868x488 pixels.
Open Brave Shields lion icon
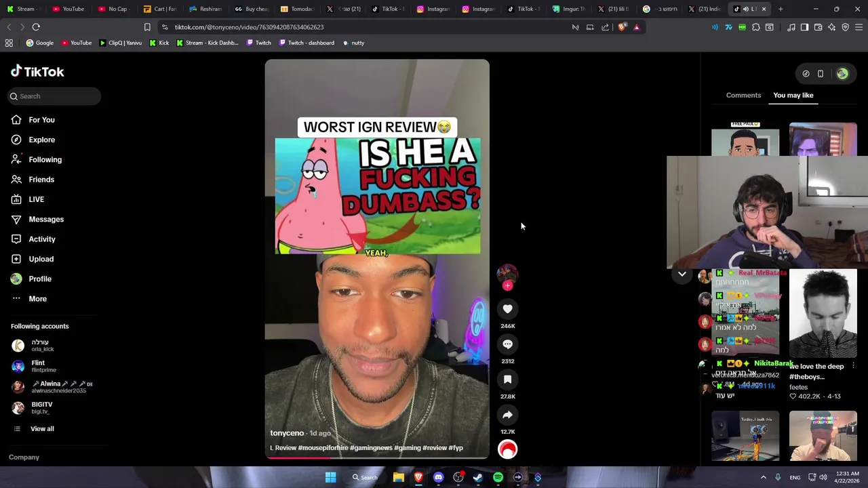point(622,27)
